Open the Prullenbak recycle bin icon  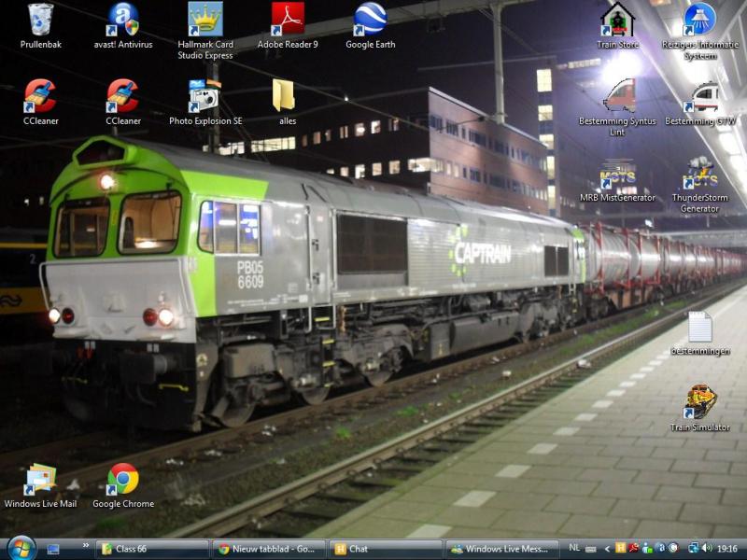(40, 26)
